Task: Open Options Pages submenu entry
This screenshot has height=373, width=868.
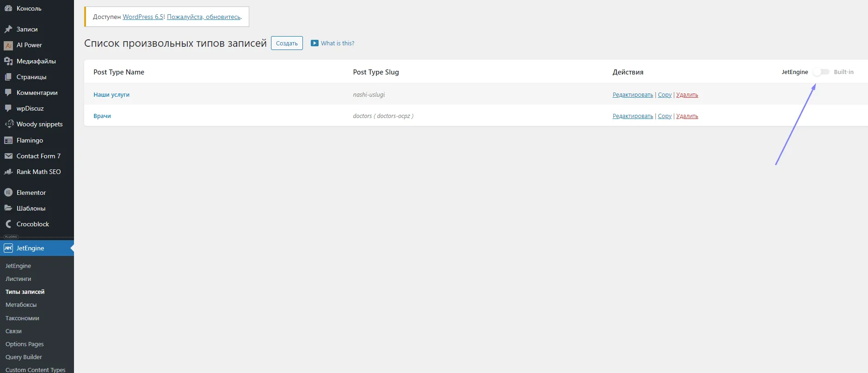Action: click(25, 344)
